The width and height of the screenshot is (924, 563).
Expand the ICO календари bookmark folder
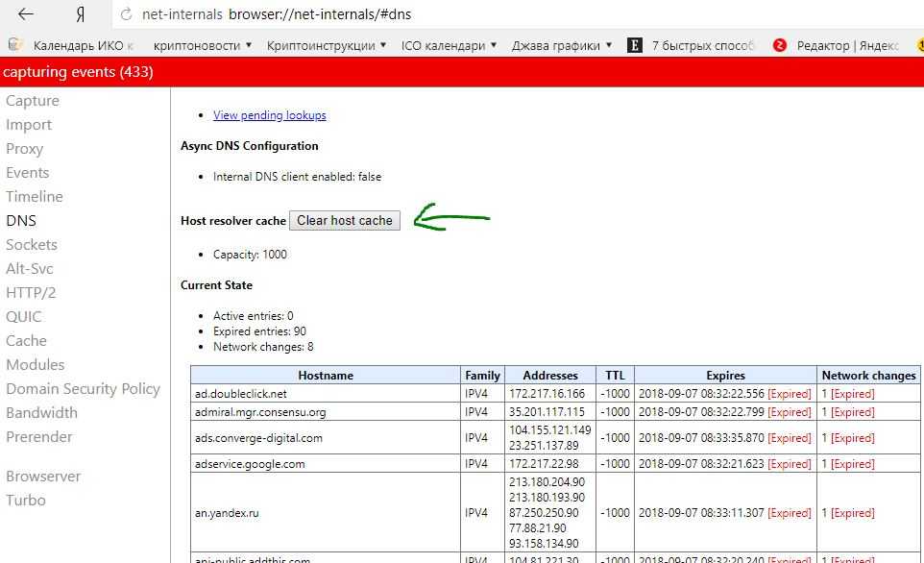(x=449, y=45)
